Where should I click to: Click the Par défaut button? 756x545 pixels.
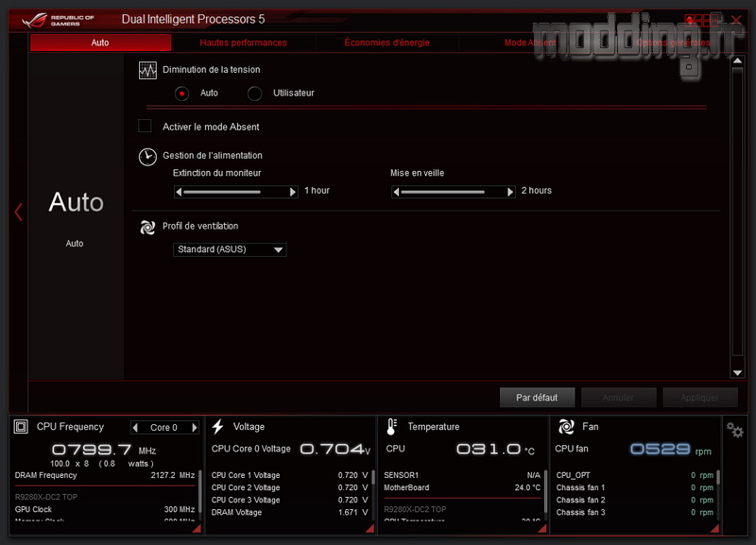(x=537, y=398)
